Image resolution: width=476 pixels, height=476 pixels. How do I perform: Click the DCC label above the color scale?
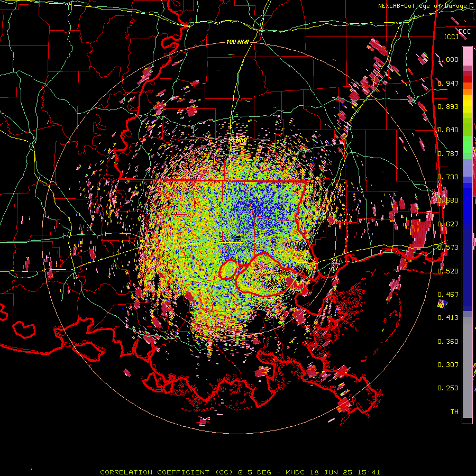(x=464, y=32)
